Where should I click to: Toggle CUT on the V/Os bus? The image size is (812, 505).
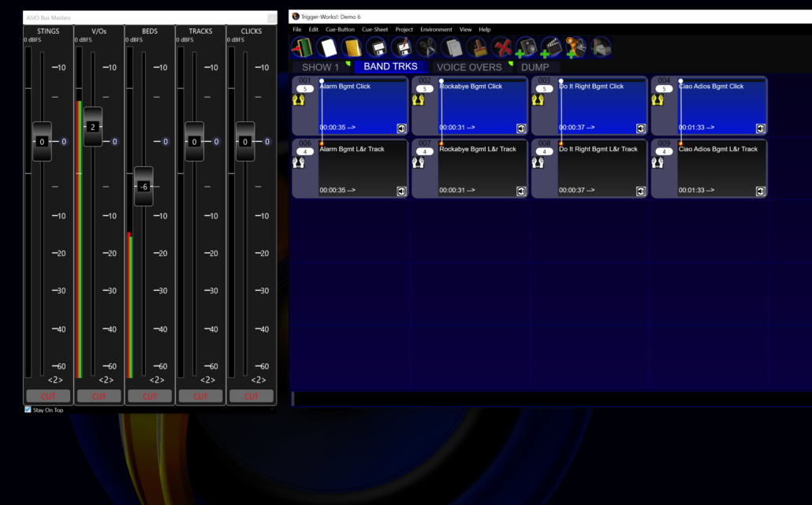[x=99, y=395]
